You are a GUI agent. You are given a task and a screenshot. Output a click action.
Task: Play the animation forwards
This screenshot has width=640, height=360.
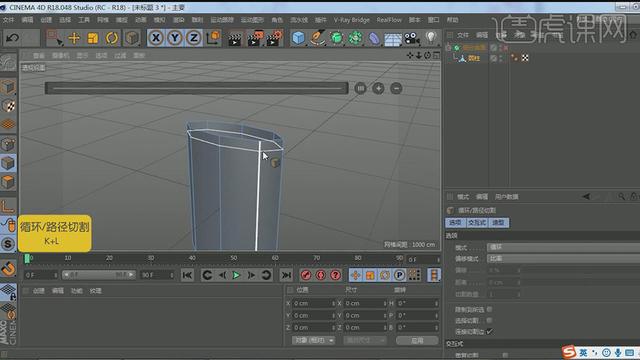coord(236,275)
